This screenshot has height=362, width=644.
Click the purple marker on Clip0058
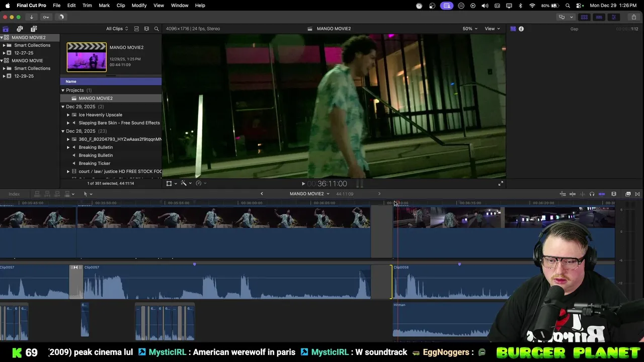(459, 264)
